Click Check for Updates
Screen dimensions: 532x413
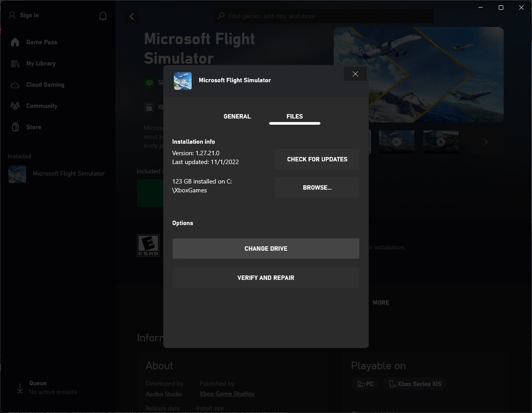(x=317, y=159)
